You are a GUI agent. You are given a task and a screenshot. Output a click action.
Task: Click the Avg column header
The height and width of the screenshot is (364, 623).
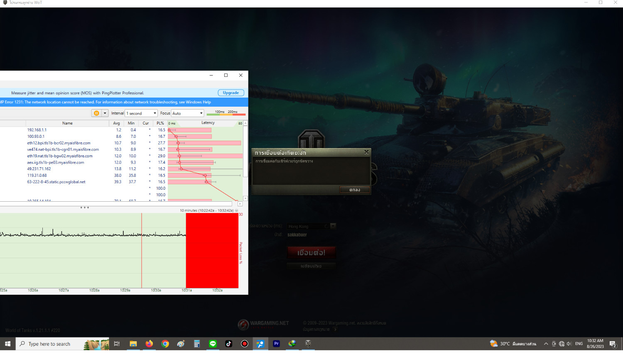116,123
